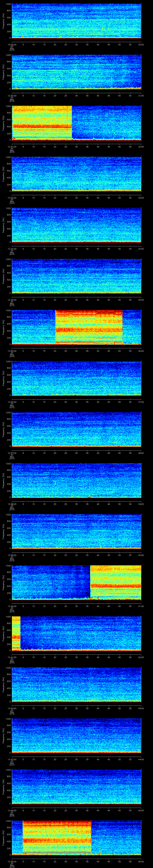Select the red noise burst in 12:35:00 spectrogram
The width and height of the screenshot is (153, 868).
coord(89,327)
